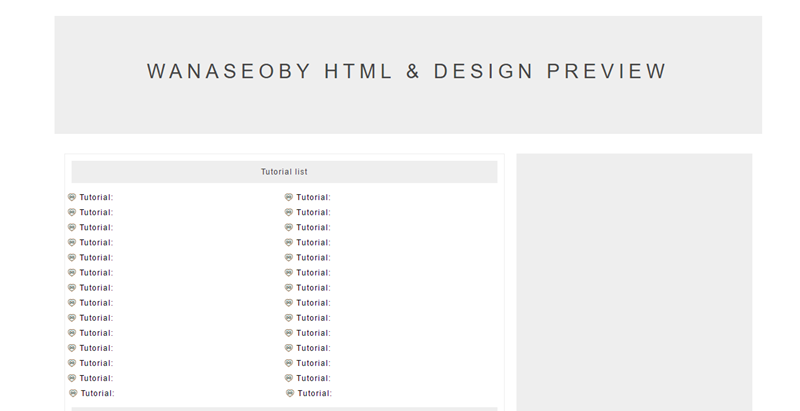
Task: Click the Tutorial list header bar
Action: point(284,172)
